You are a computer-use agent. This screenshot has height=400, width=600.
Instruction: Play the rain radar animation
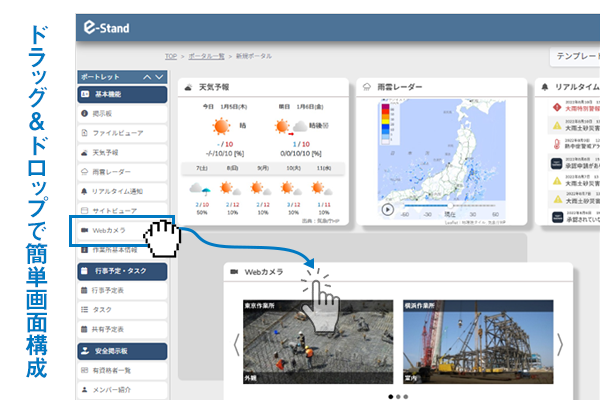click(x=387, y=210)
